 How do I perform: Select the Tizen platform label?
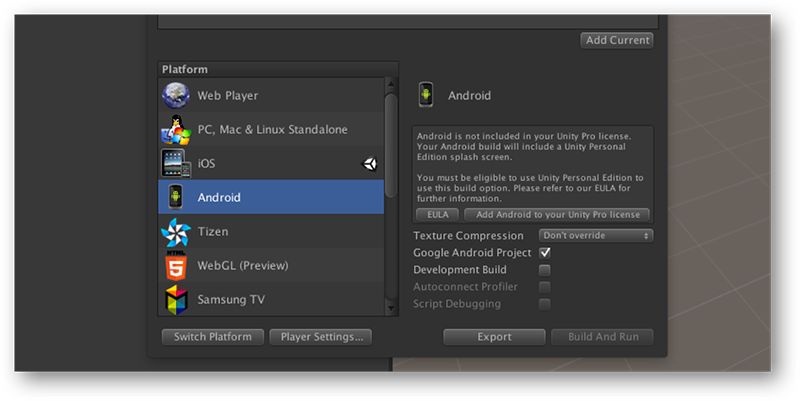213,232
